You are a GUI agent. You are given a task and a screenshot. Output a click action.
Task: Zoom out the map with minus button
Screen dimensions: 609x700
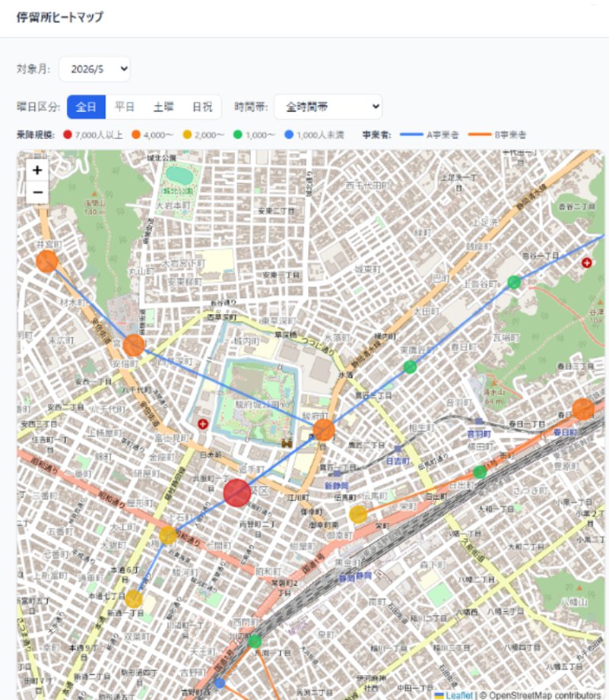click(37, 192)
